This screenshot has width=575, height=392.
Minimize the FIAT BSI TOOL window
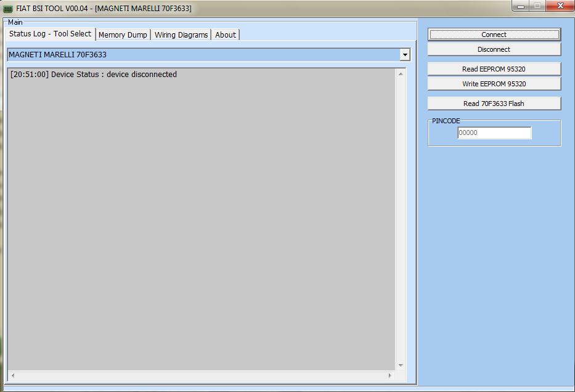520,6
